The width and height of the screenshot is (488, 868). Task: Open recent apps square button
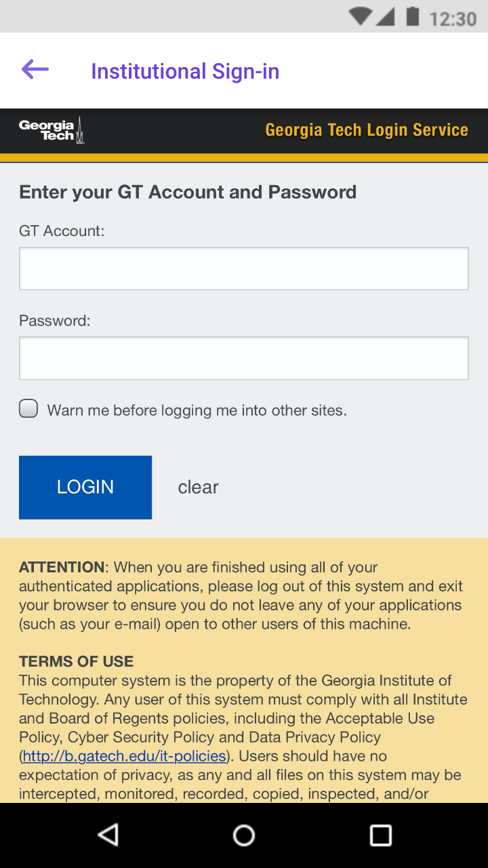381,835
